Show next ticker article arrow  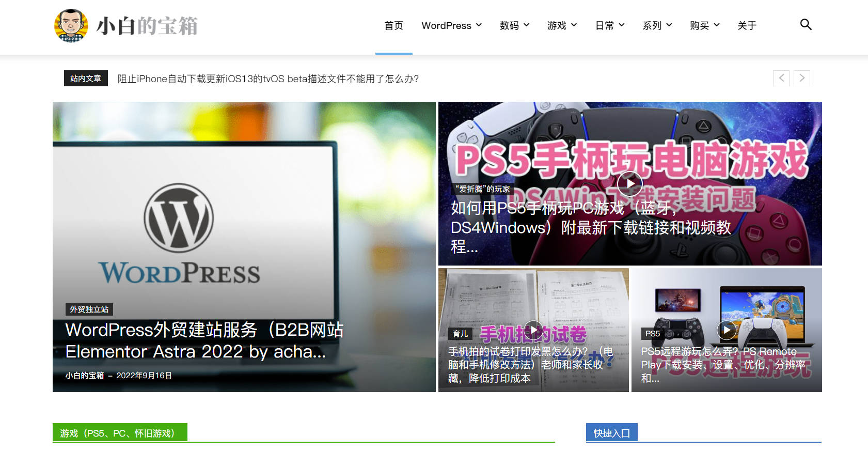tap(802, 78)
